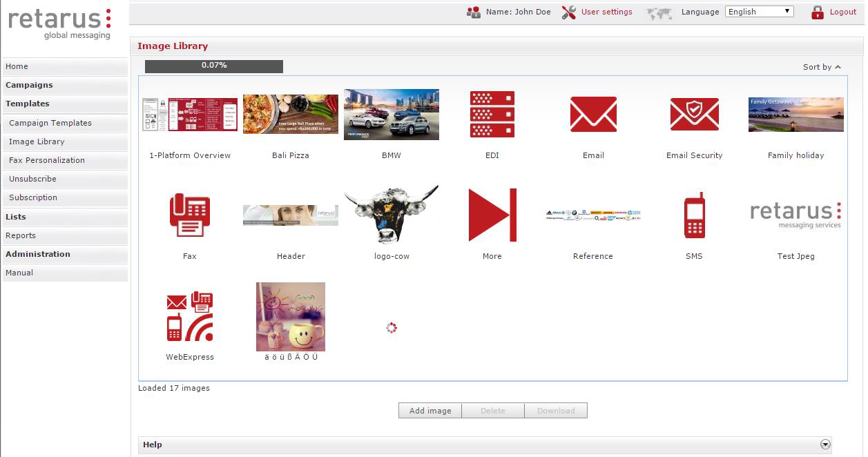Select the Fax machine image
This screenshot has height=457, width=868.
pyautogui.click(x=189, y=215)
